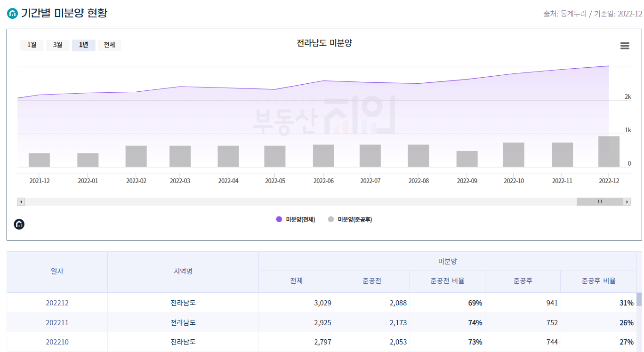Click the 준공전 value 2,053
Image resolution: width=644 pixels, height=352 pixels.
(x=398, y=342)
